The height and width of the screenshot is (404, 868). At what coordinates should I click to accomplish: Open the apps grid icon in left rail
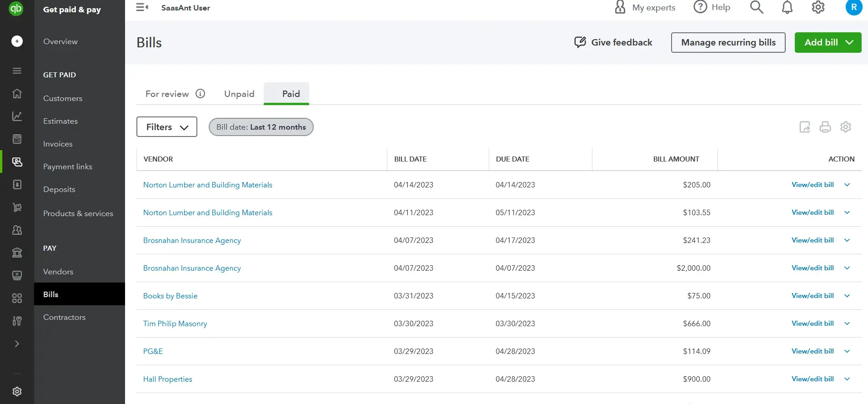point(17,298)
